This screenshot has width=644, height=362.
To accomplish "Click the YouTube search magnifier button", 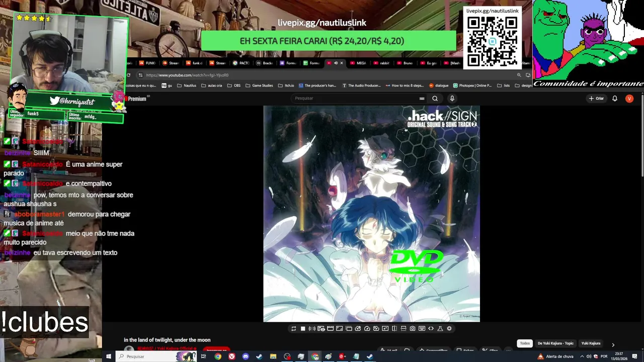I will (x=435, y=99).
